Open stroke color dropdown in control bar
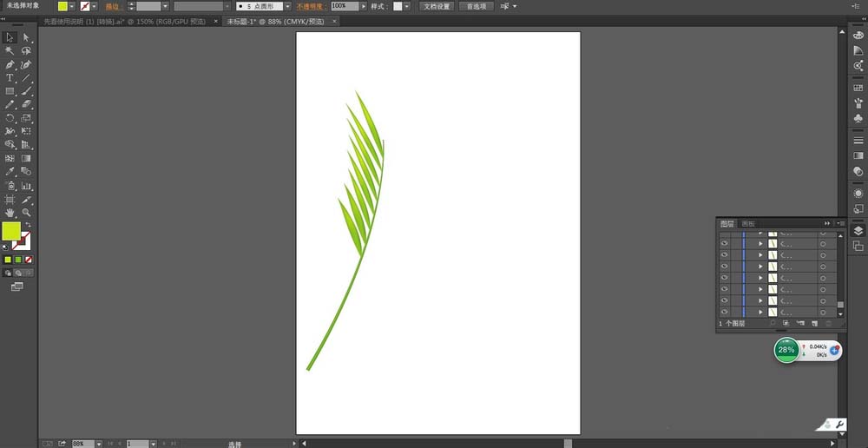868x448 pixels. (x=94, y=6)
